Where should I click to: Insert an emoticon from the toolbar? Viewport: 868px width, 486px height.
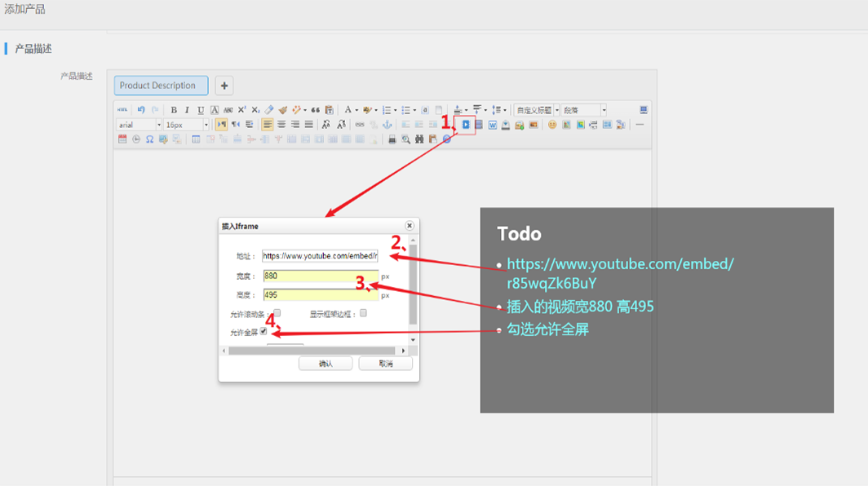coord(552,125)
